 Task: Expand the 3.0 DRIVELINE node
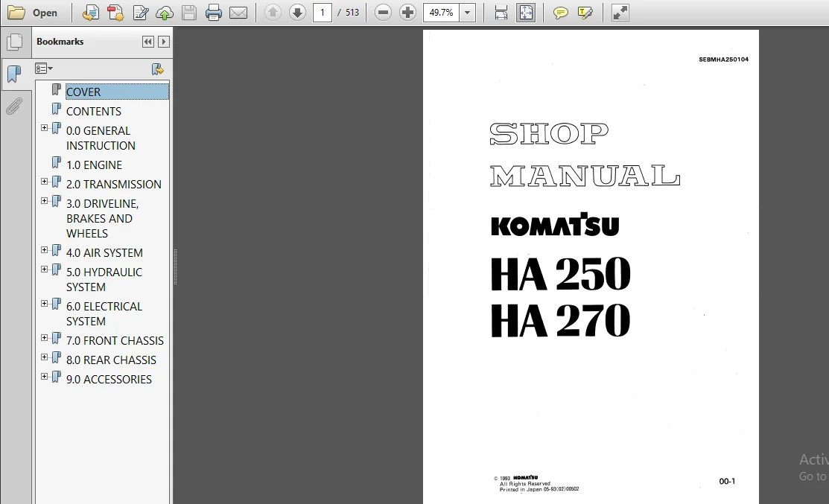coord(45,201)
